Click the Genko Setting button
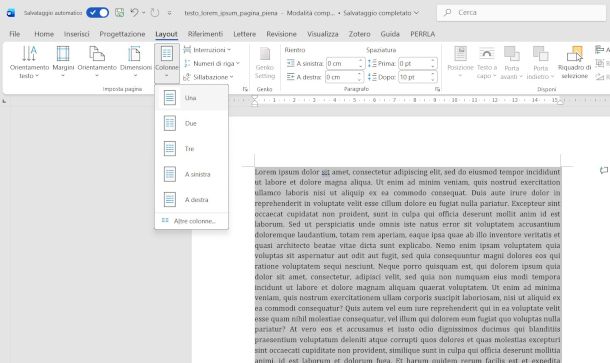Image resolution: width=610 pixels, height=363 pixels. coord(265,63)
